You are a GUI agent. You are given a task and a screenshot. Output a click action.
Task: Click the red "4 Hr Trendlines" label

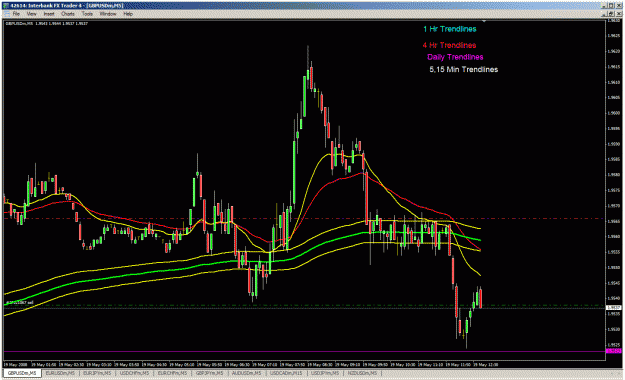pos(449,45)
